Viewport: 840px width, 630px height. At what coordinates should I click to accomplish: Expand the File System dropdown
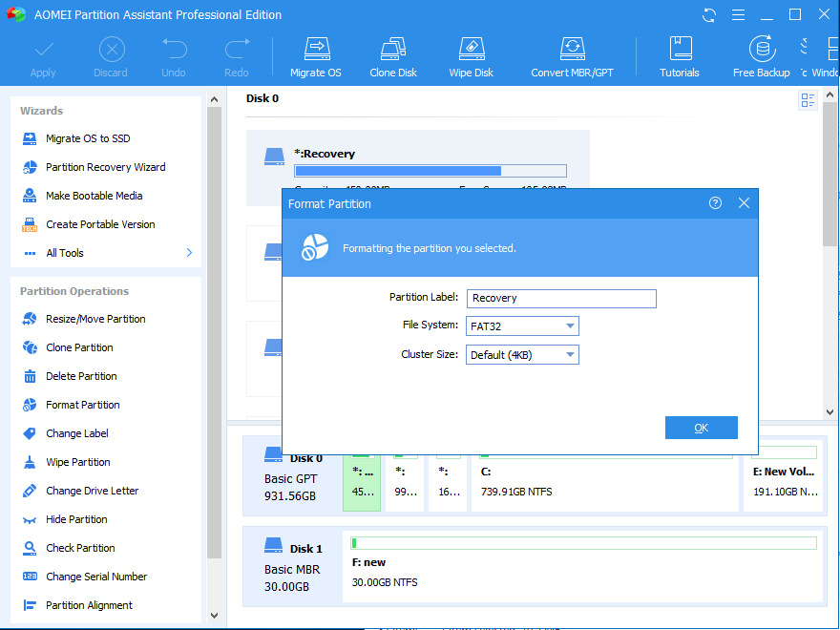point(571,326)
